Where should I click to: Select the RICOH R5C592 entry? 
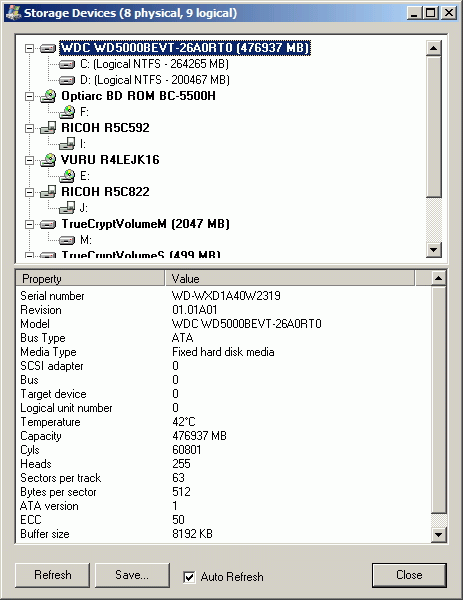(105, 128)
